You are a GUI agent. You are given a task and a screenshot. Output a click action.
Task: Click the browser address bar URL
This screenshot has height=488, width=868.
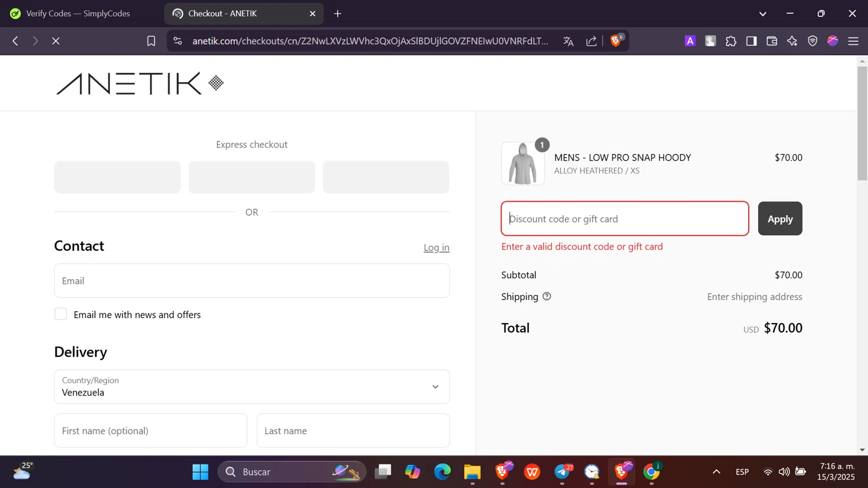point(370,41)
